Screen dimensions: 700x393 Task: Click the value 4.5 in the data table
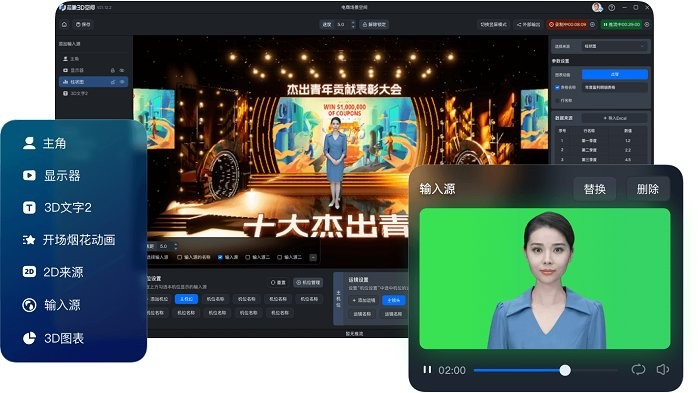point(628,159)
